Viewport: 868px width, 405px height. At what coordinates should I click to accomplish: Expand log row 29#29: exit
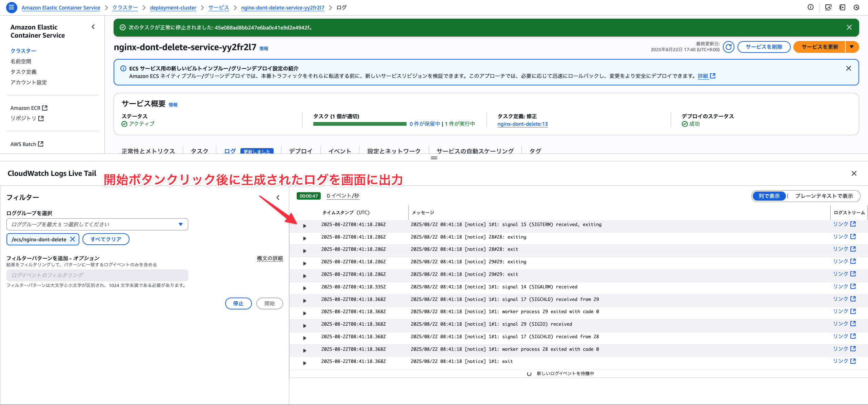coord(304,276)
